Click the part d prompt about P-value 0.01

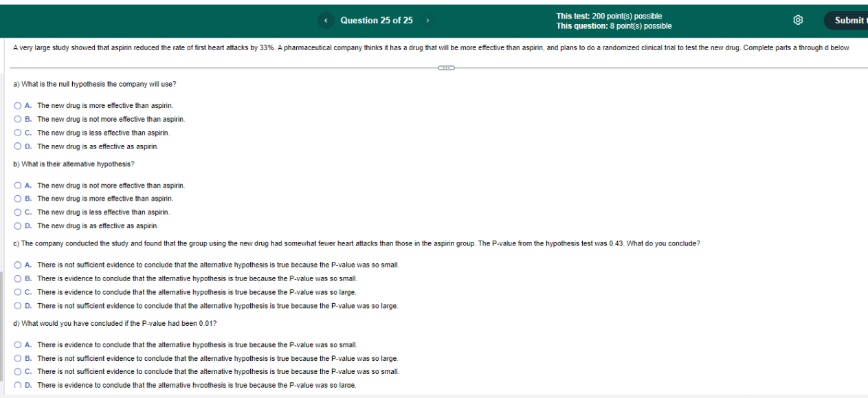coord(115,323)
